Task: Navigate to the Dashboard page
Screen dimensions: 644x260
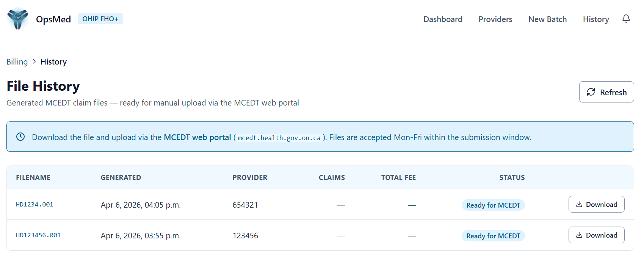Action: click(443, 19)
